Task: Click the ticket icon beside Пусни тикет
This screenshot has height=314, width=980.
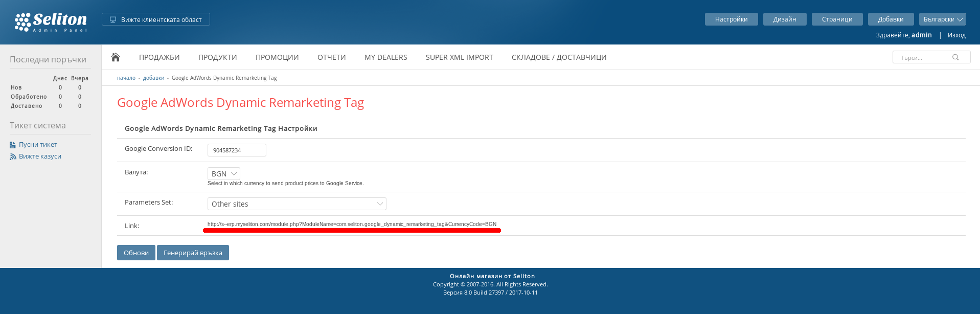Action: pyautogui.click(x=13, y=145)
